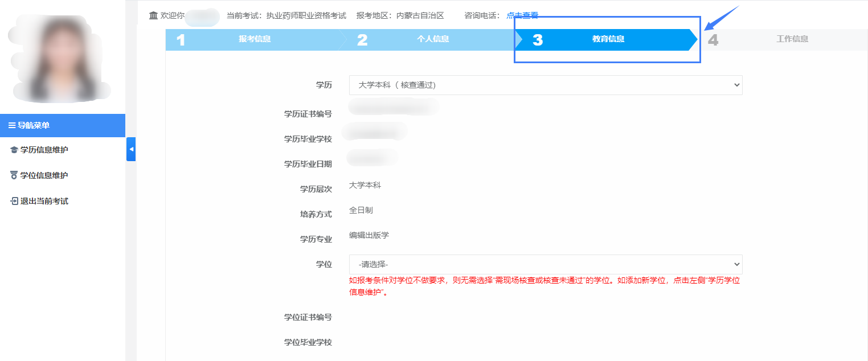Expand the 学位 -请选择- dropdown
This screenshot has height=361, width=868.
(545, 264)
